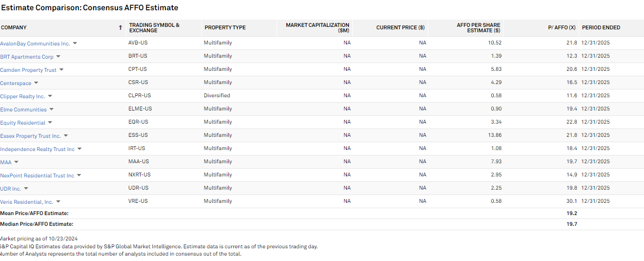Screen dimensions: 644x261
Task: Open AvalonBay Communities Inc. dropdown arrow
Action: (75, 43)
